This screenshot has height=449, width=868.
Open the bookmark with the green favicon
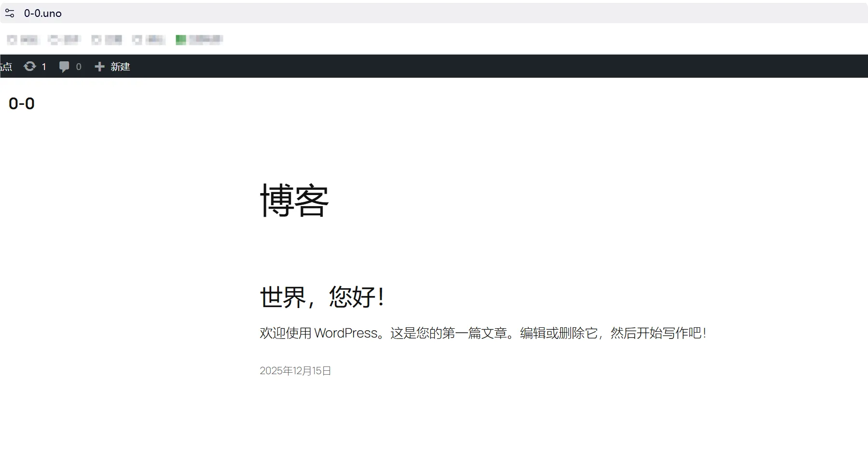click(x=199, y=40)
